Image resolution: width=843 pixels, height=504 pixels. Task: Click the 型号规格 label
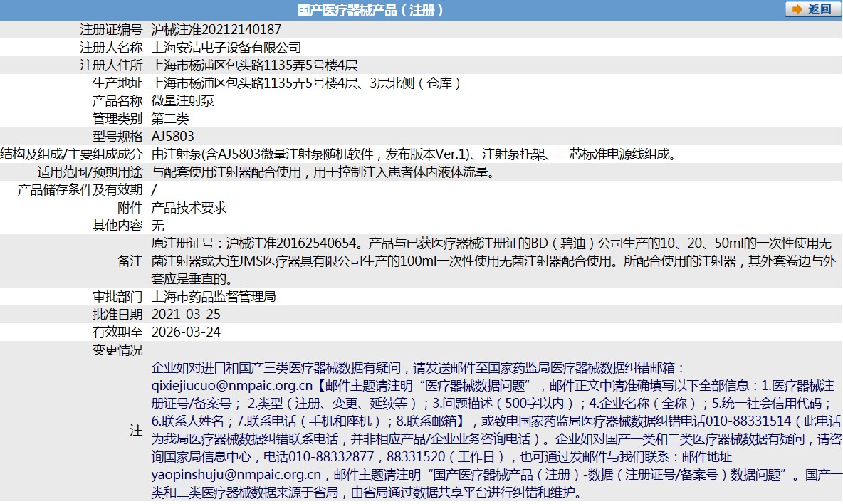[117, 136]
